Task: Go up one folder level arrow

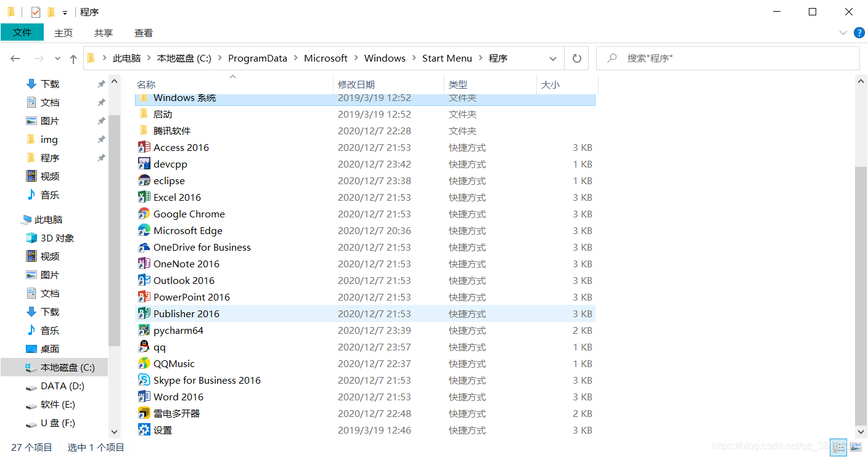Action: tap(73, 59)
